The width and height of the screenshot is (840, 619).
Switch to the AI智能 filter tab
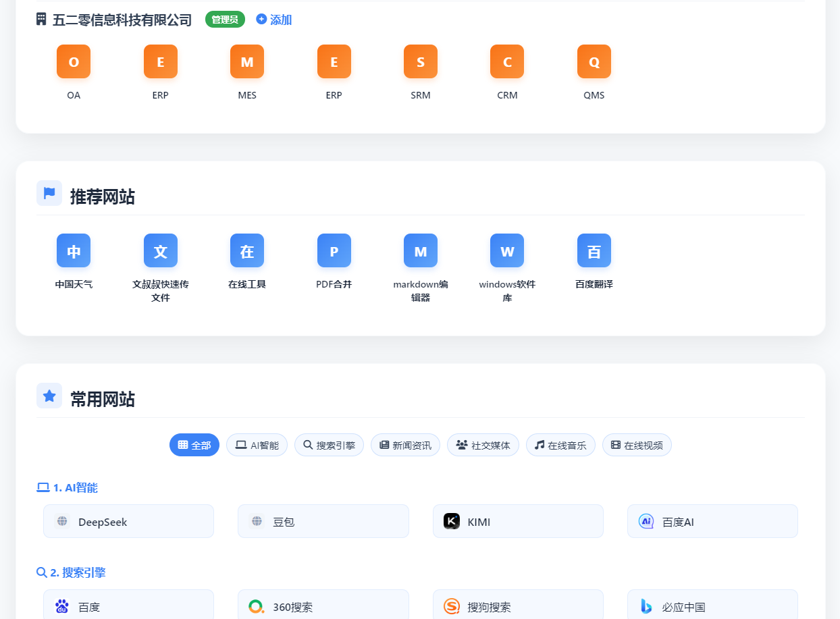point(257,445)
